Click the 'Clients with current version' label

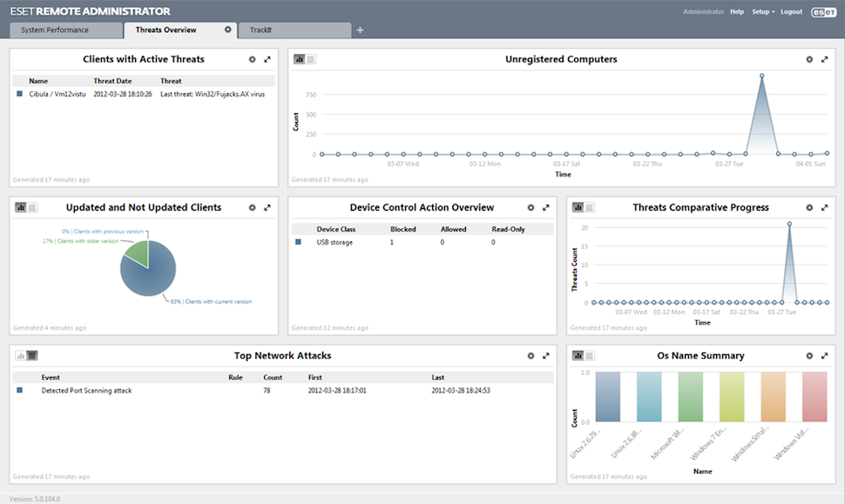(211, 301)
